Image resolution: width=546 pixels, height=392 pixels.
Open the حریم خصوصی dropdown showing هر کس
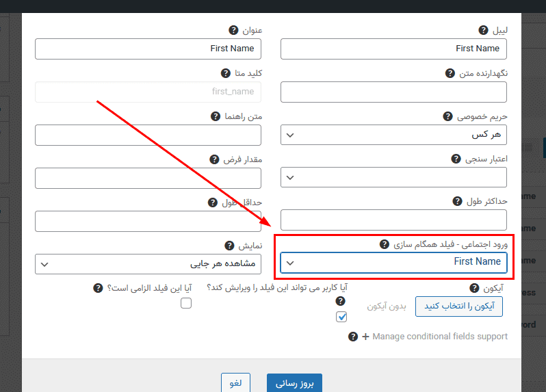click(x=393, y=135)
